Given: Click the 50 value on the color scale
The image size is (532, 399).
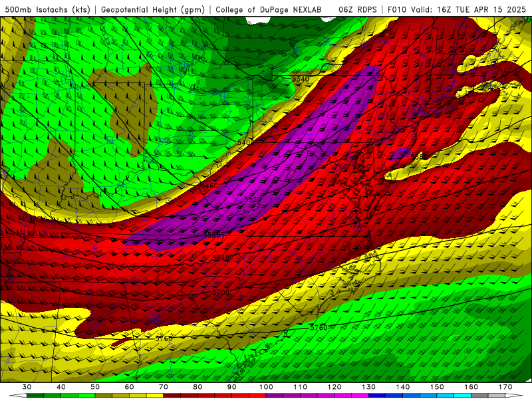Looking at the screenshot, I should click(x=95, y=387).
